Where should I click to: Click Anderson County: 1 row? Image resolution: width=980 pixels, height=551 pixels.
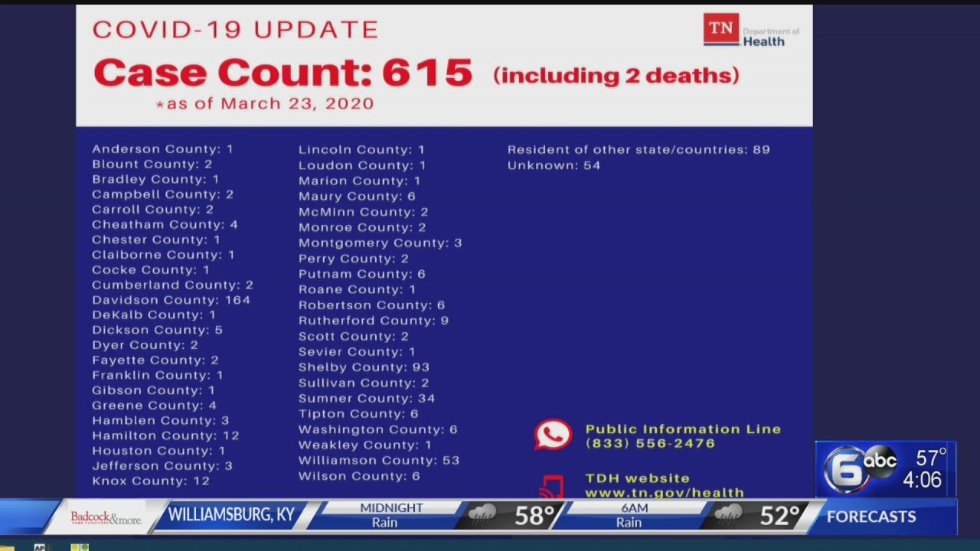coord(163,149)
